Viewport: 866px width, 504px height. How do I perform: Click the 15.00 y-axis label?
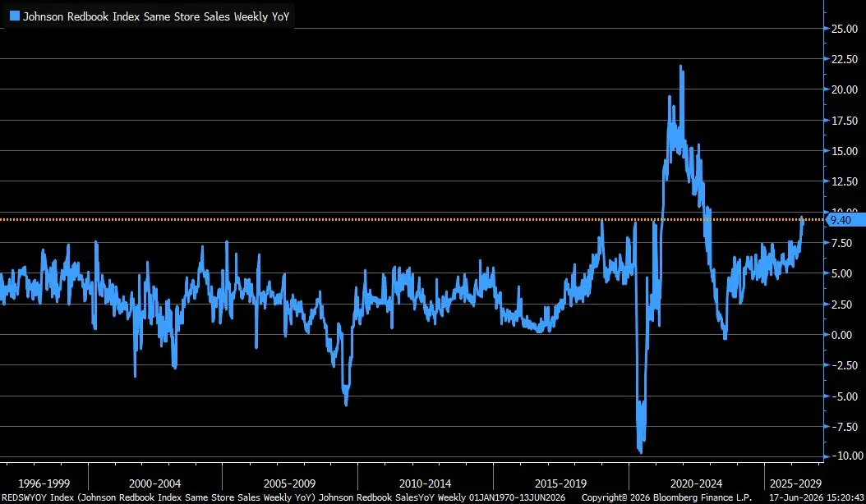tap(845, 151)
